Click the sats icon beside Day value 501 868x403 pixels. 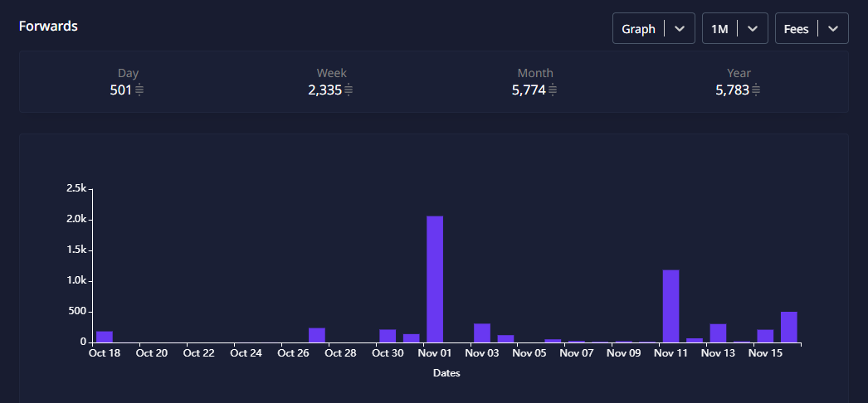click(139, 90)
